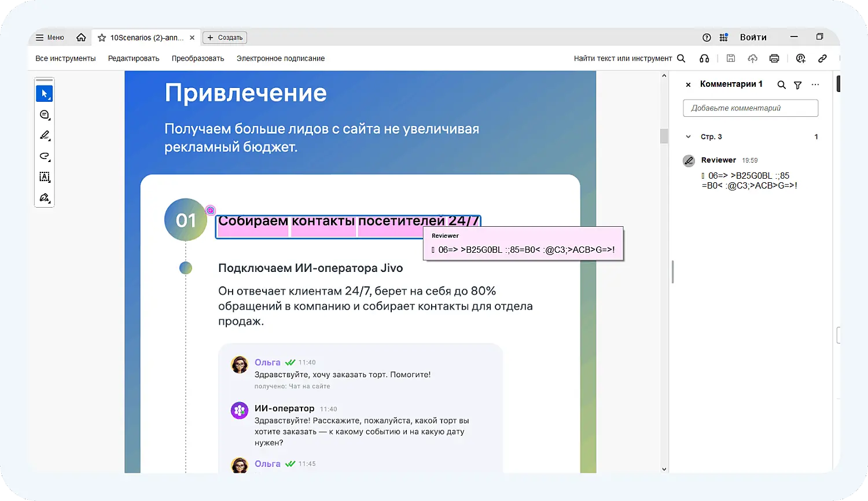Click the document scroll down arrow
The width and height of the screenshot is (868, 501).
(x=664, y=469)
